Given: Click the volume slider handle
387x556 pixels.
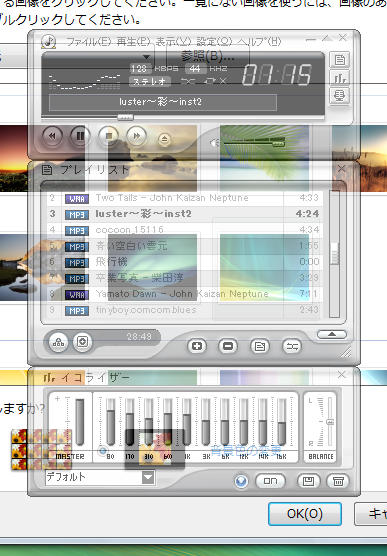Looking at the screenshot, I should click(279, 143).
